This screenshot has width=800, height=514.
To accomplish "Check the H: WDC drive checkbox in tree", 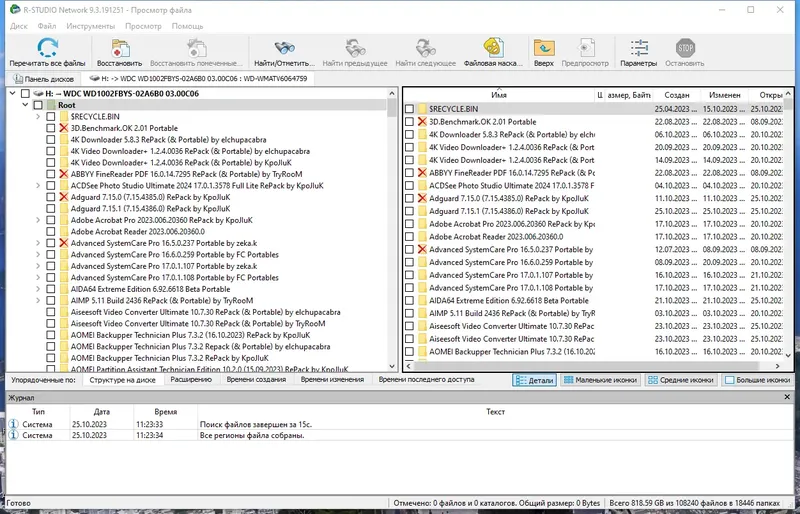I will pos(25,93).
